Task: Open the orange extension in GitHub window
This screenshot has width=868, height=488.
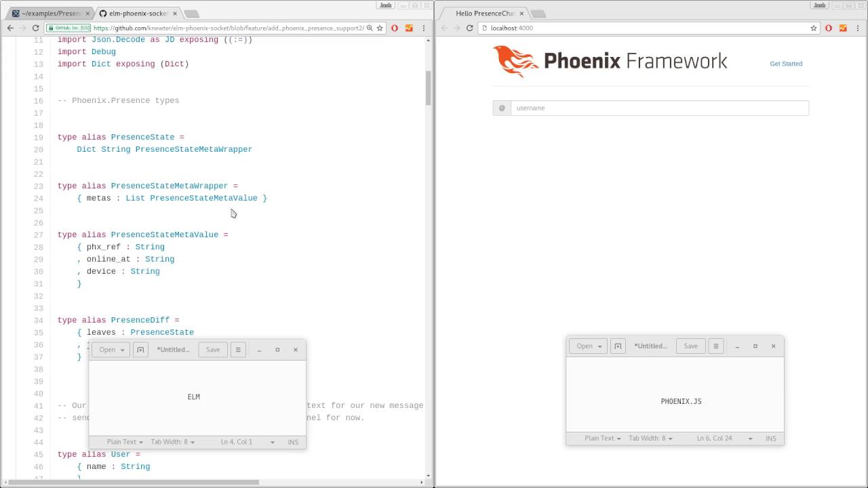Action: (409, 28)
